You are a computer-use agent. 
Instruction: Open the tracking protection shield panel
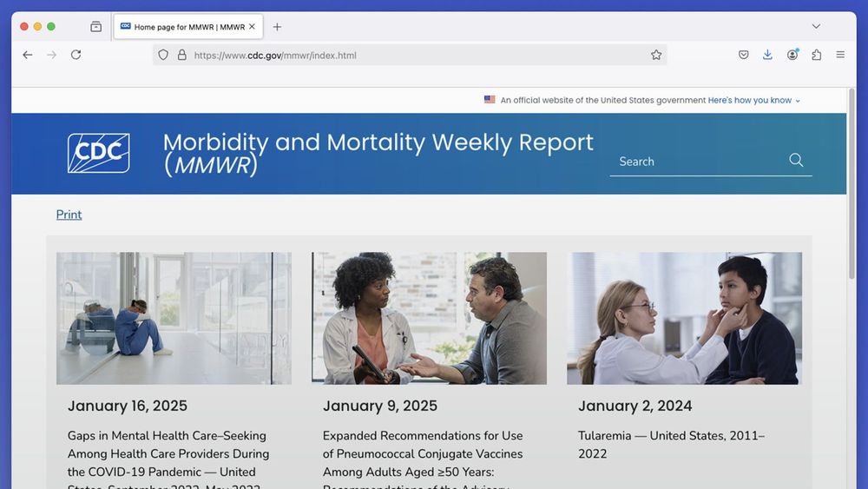163,55
